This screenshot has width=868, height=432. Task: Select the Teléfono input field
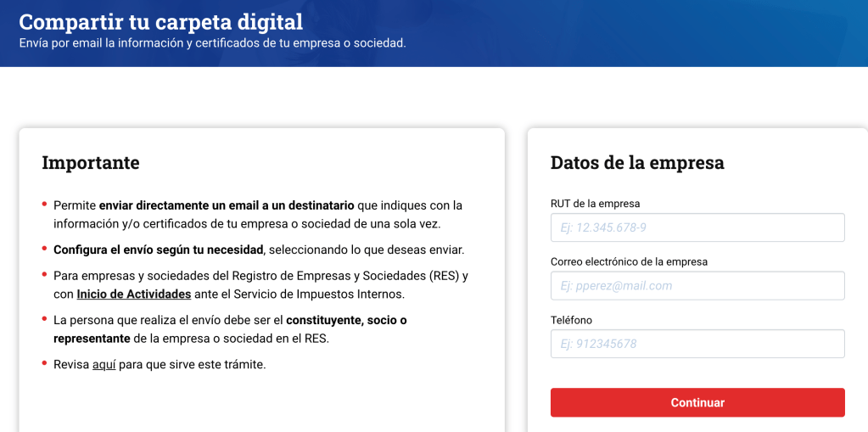click(x=697, y=344)
